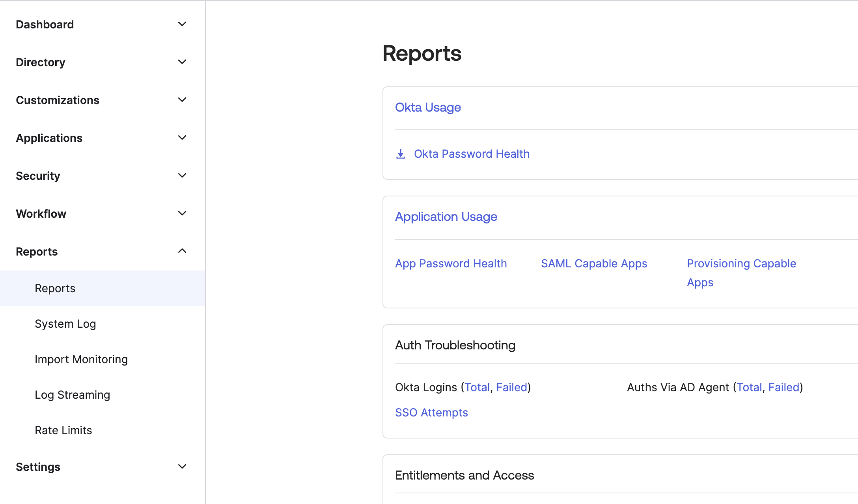858x504 pixels.
Task: Open the Okta Usage report link
Action: coord(428,107)
